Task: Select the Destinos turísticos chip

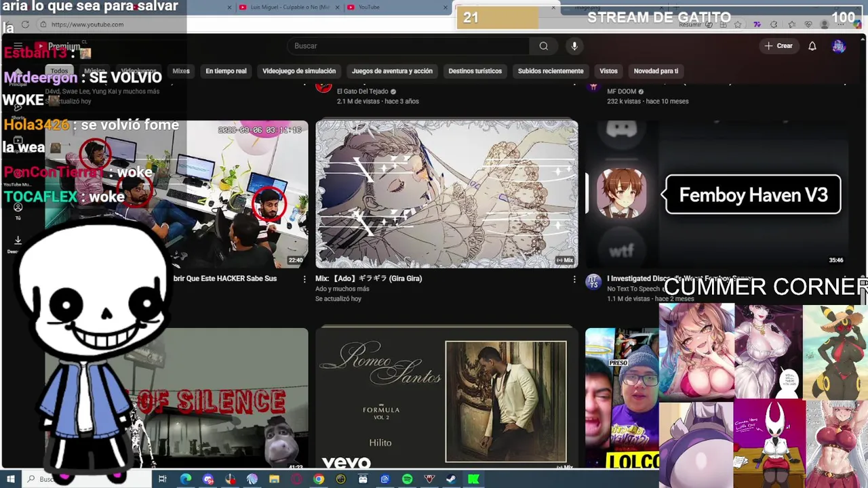Action: [475, 71]
